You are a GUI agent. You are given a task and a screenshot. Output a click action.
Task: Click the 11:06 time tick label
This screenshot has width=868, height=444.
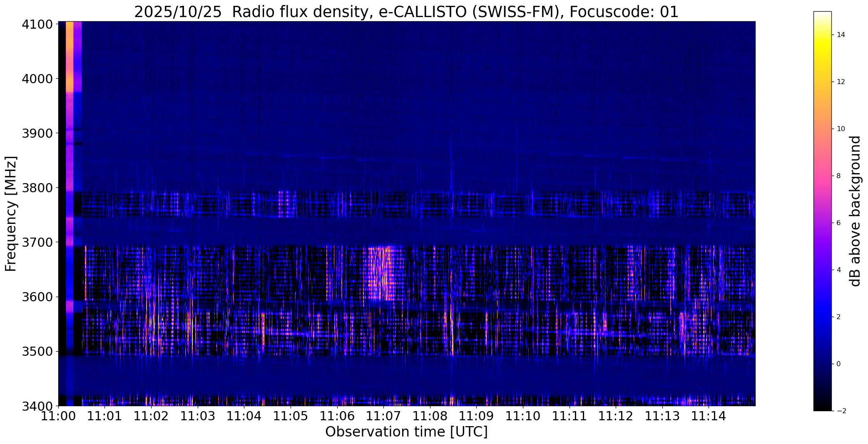[x=337, y=416]
